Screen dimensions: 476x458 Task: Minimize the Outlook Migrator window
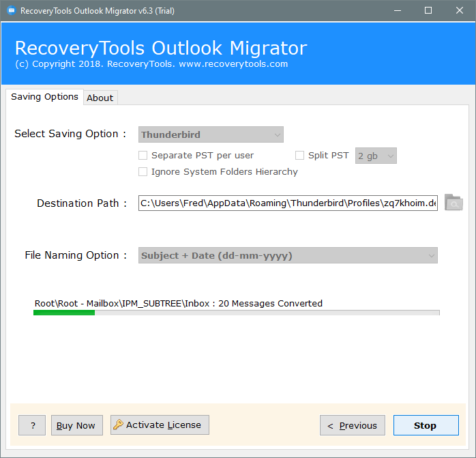pos(398,11)
